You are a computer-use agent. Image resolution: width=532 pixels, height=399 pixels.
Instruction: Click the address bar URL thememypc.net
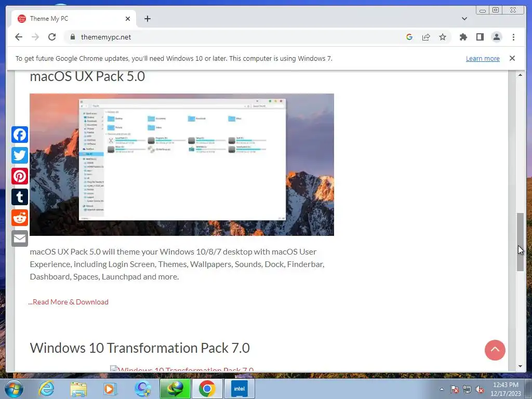106,37
